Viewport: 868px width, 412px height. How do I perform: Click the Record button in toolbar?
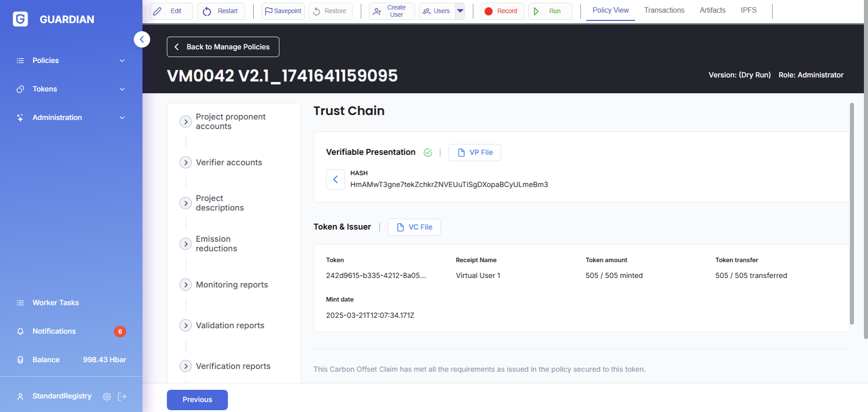pos(502,11)
